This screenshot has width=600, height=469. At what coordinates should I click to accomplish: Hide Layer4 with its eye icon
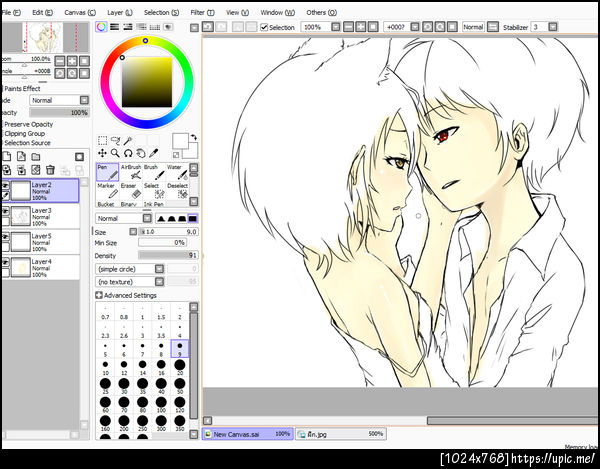(x=5, y=262)
